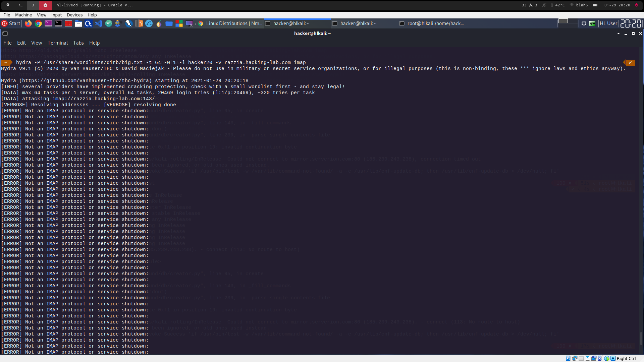Open the Atom editor icon
Viewport: 644px width, 362px height.
click(108, 23)
